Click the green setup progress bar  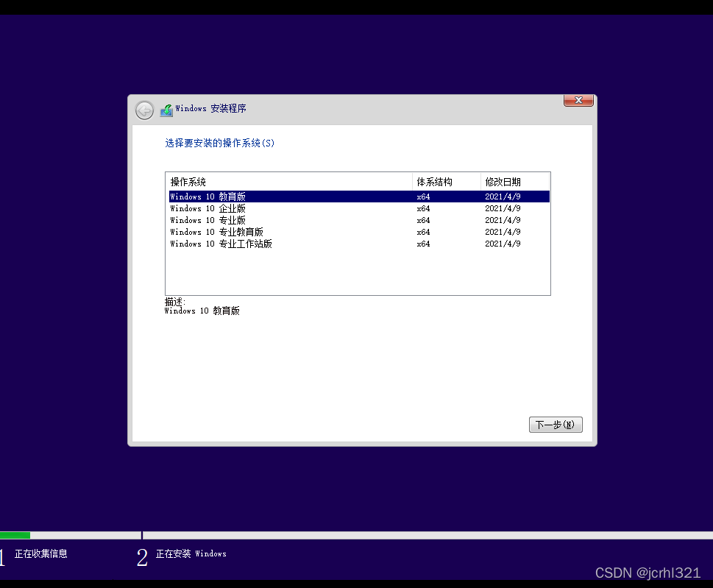(x=15, y=535)
